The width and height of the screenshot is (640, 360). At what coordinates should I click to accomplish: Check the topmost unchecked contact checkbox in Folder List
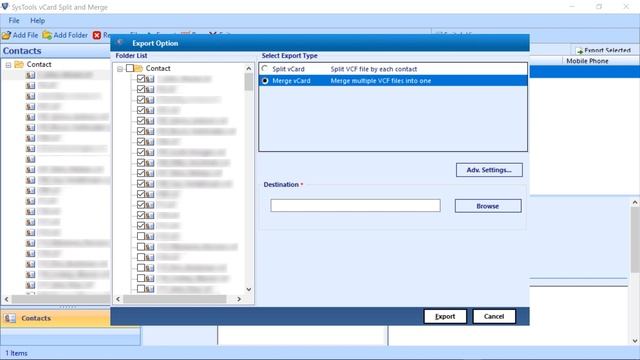141,236
